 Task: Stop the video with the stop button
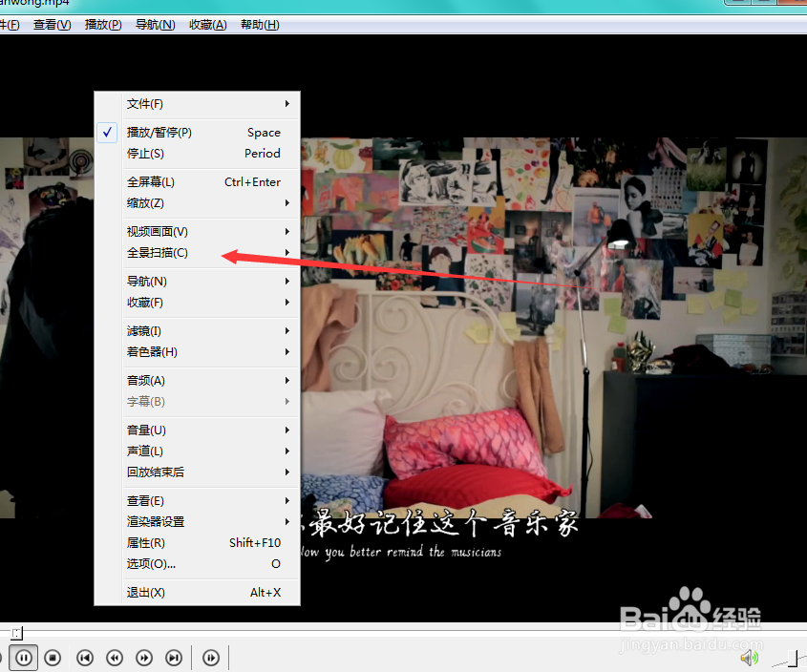(x=53, y=657)
